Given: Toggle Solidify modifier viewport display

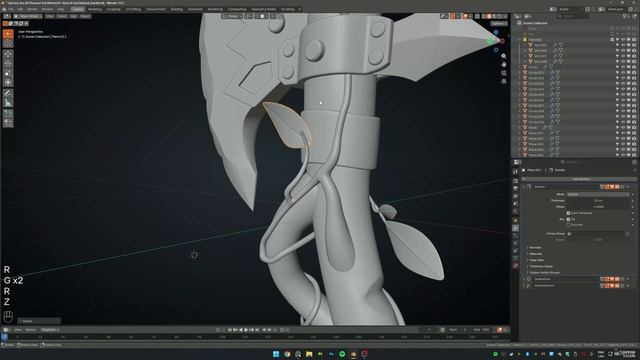Looking at the screenshot, I should coord(612,187).
